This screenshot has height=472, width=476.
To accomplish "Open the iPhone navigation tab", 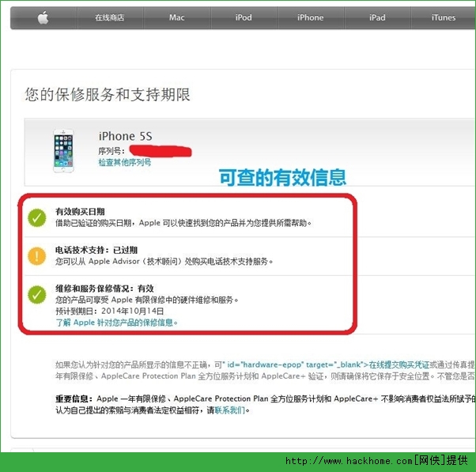I will coord(310,17).
